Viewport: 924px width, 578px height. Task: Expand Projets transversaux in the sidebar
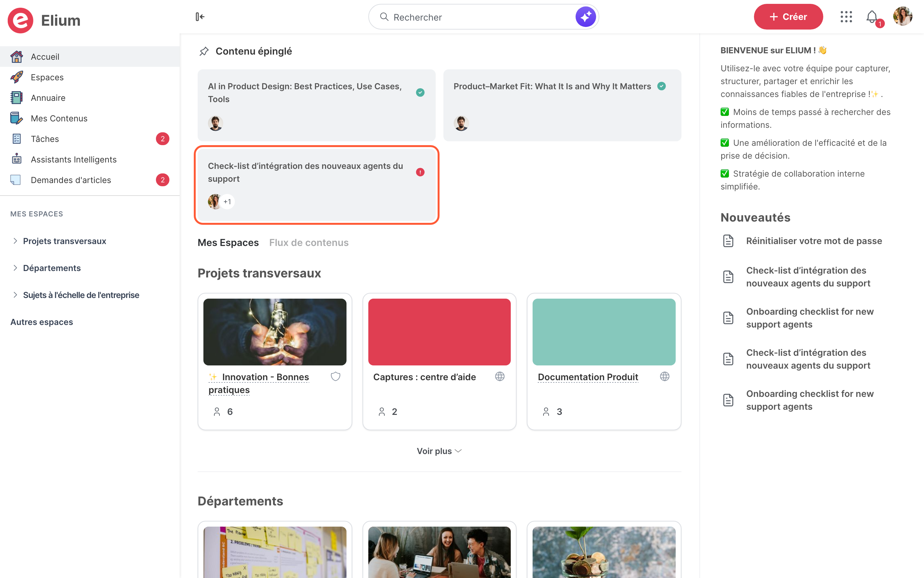point(15,241)
